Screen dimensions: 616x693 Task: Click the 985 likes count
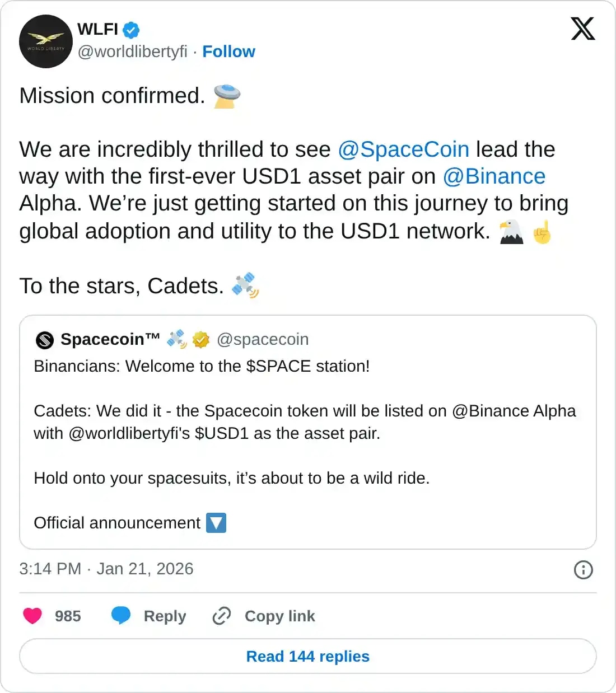coord(67,616)
